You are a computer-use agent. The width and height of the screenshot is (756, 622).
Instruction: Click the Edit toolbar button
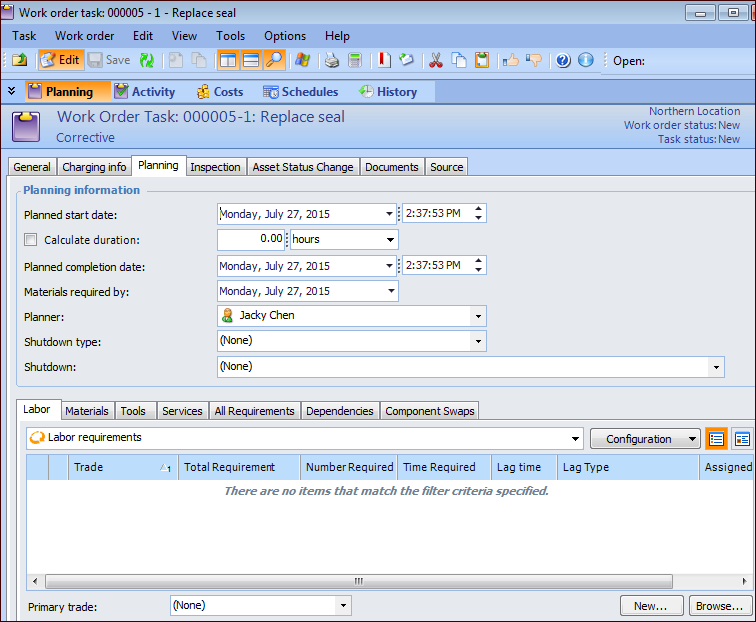tap(60, 60)
